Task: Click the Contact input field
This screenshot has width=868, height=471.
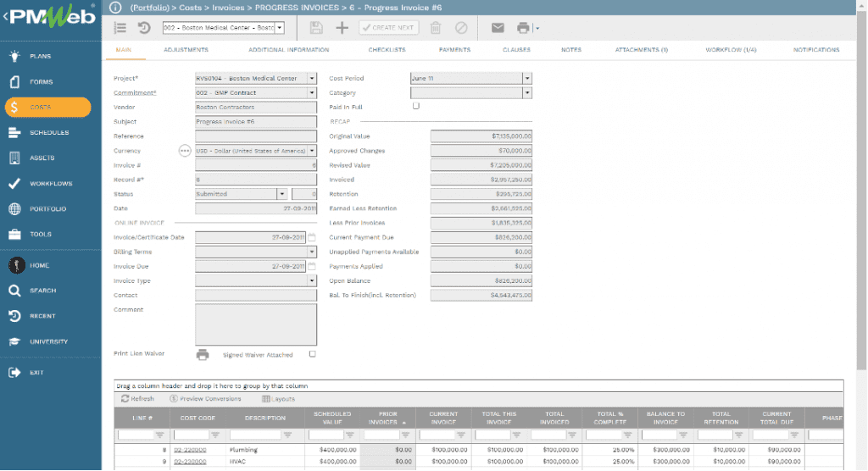Action: click(x=256, y=296)
